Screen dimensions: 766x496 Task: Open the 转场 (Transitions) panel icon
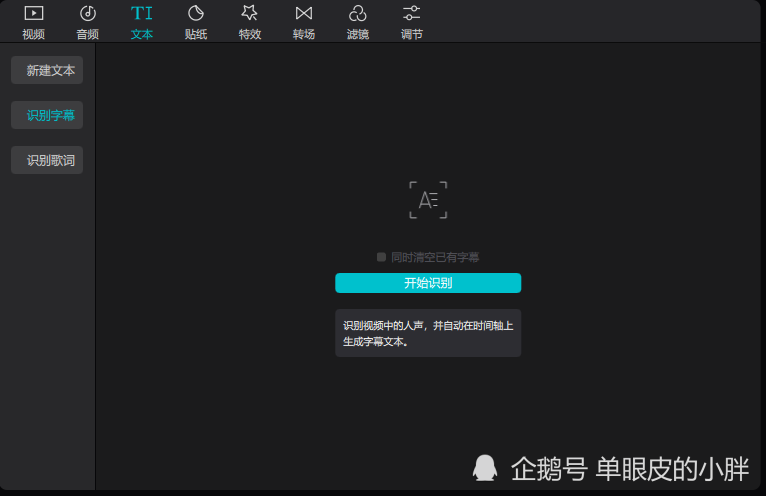304,14
